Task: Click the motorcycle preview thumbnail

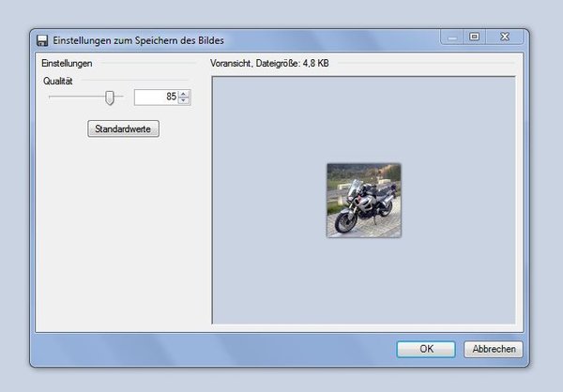Action: (364, 200)
